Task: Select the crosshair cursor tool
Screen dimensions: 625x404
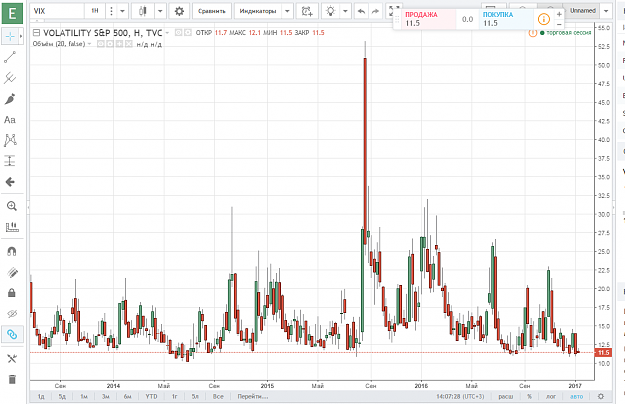Action: (10, 37)
